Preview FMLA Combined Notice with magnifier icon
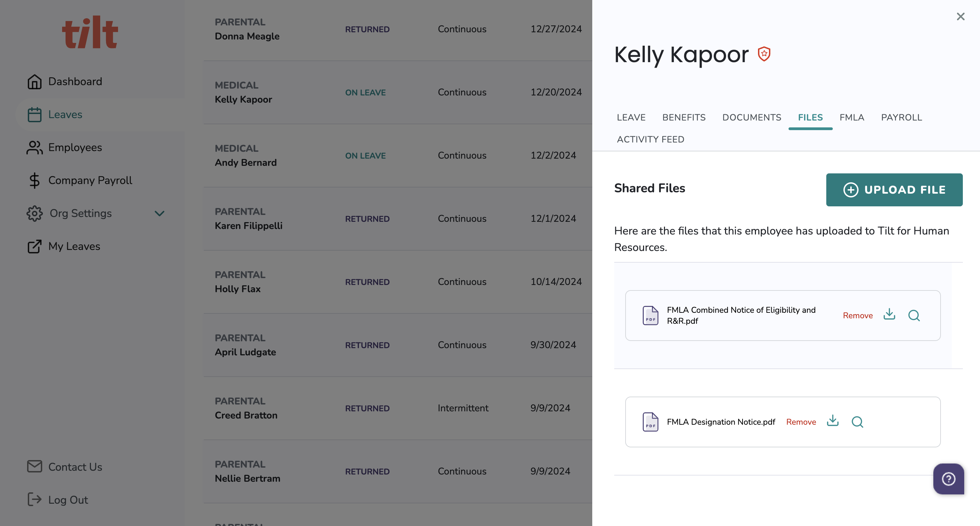 click(914, 316)
